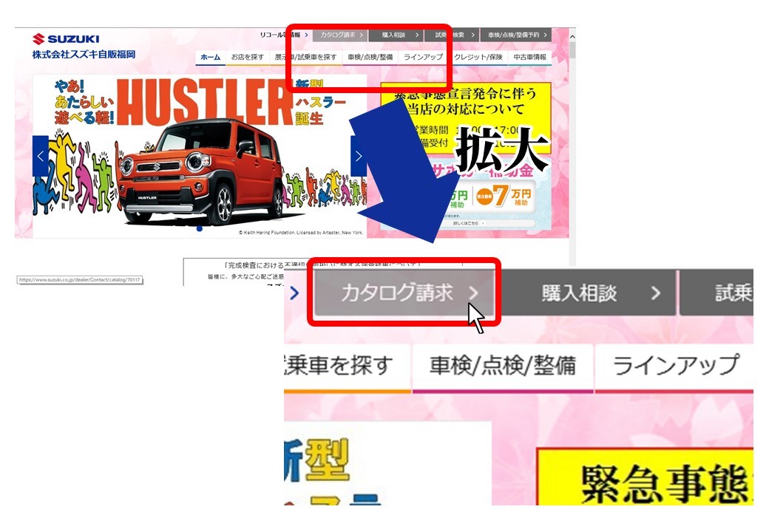Select the blue carousel indicator dot under the Hustler
The width and height of the screenshot is (769, 532).
[200, 228]
